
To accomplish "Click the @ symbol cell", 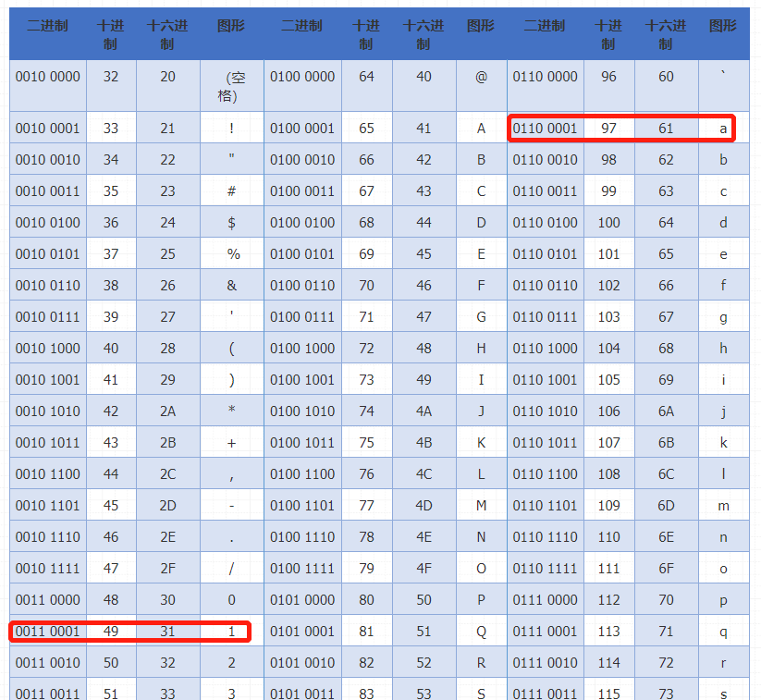I will pos(481,85).
